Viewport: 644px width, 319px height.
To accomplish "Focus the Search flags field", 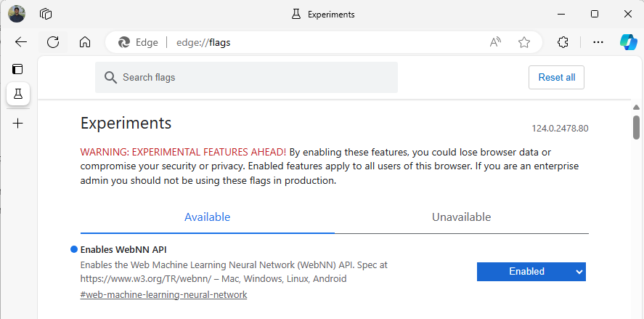I will click(x=247, y=77).
